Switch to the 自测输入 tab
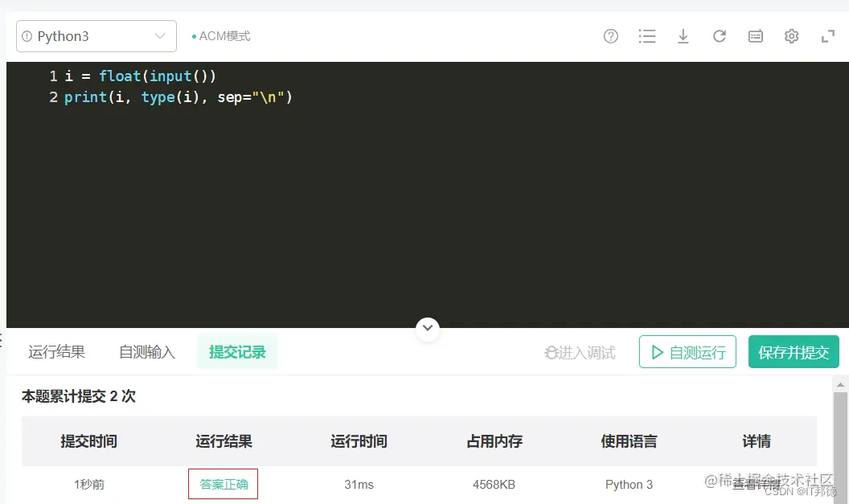This screenshot has width=849, height=504. (146, 351)
